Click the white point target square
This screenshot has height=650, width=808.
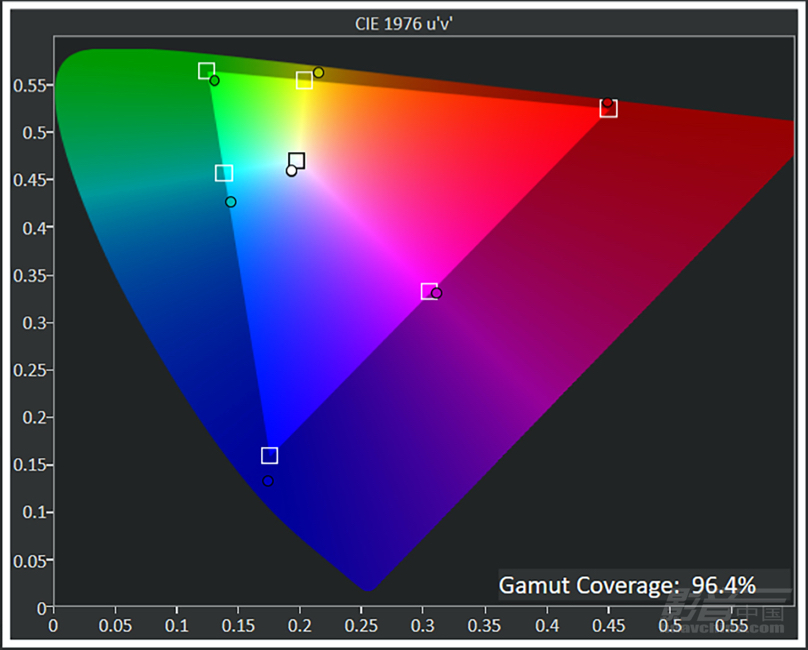coord(296,161)
